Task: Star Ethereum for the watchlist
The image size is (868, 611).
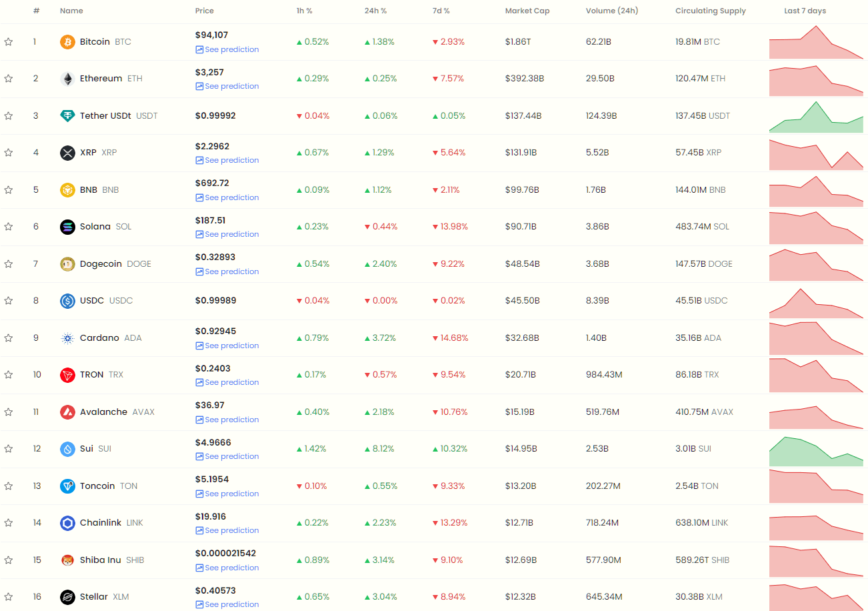Action: pyautogui.click(x=9, y=79)
